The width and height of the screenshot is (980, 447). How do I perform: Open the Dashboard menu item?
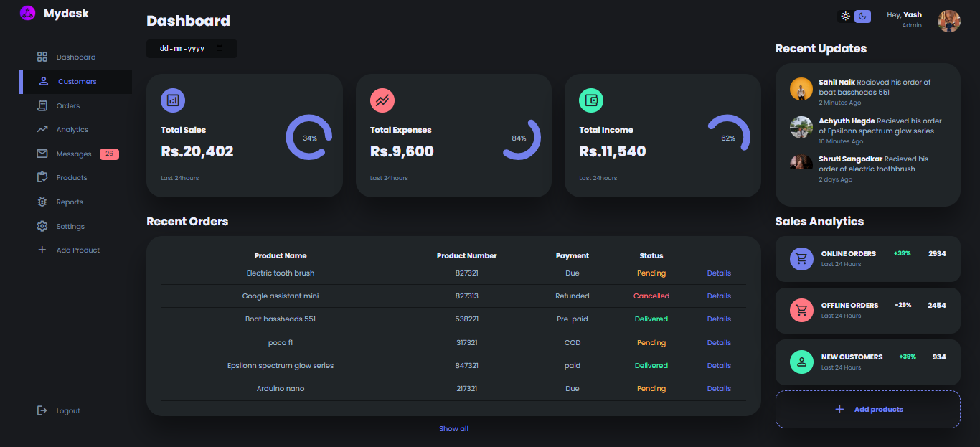tap(76, 57)
